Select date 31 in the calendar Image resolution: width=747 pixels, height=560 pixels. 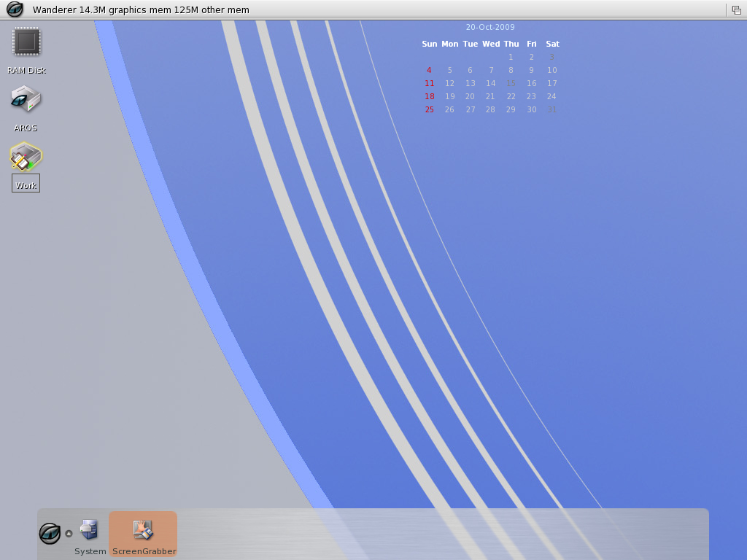click(552, 110)
